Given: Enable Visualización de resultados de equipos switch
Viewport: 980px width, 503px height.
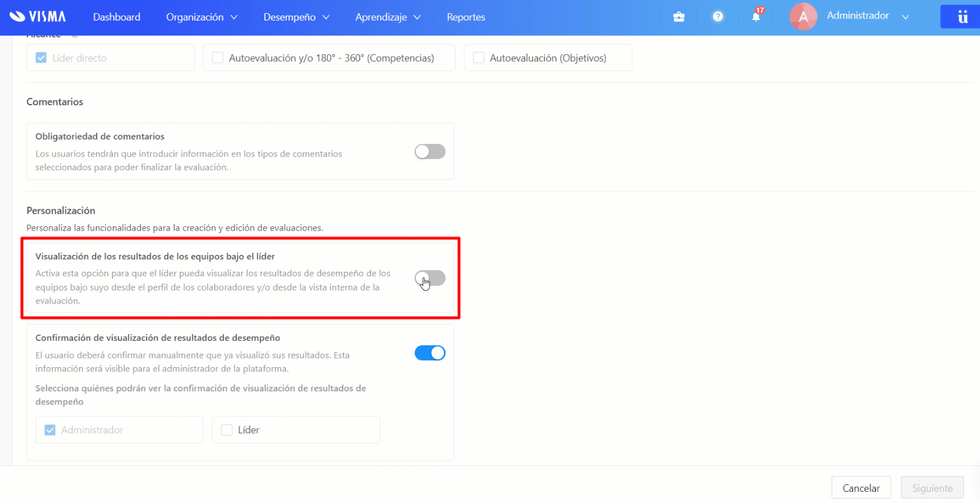Looking at the screenshot, I should click(430, 278).
